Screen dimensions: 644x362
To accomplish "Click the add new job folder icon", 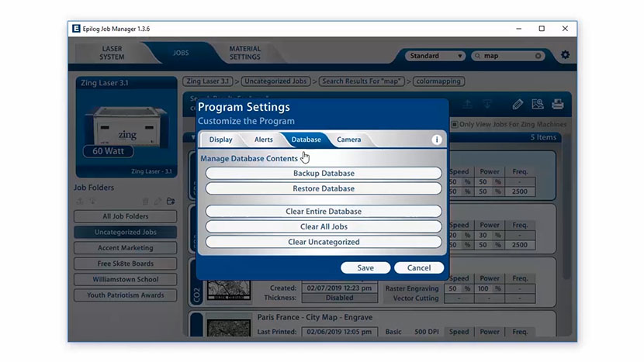I will point(170,202).
